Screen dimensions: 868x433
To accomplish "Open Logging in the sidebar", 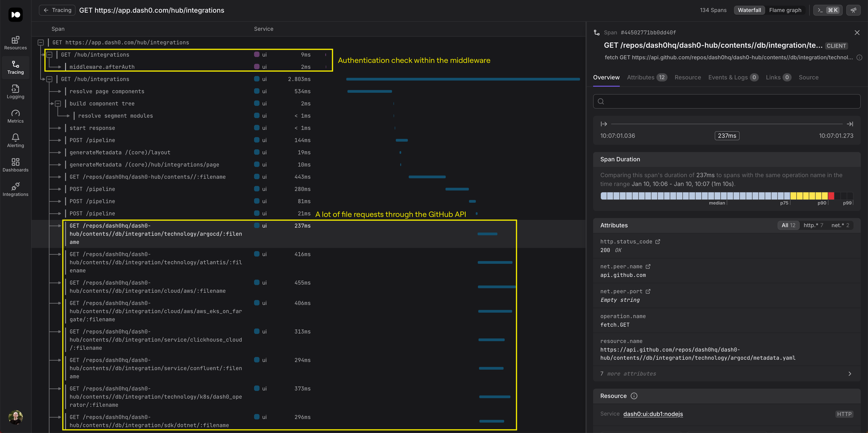I will (x=16, y=92).
